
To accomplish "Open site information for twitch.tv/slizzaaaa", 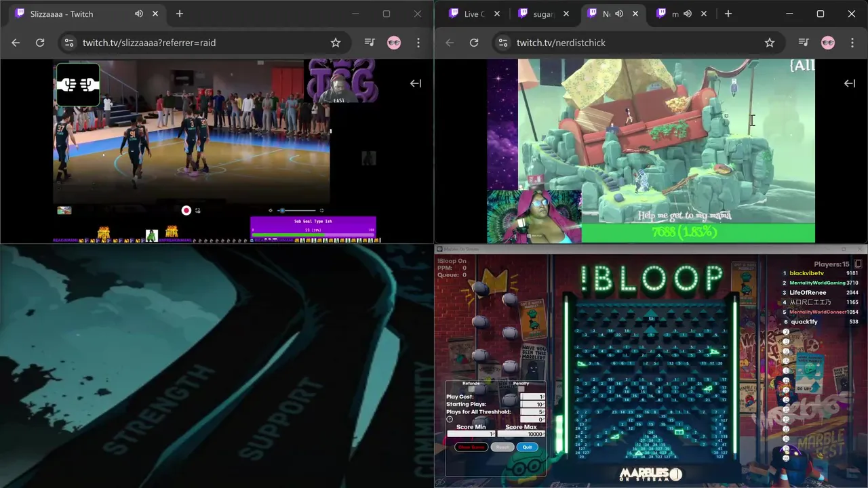I will 68,43.
